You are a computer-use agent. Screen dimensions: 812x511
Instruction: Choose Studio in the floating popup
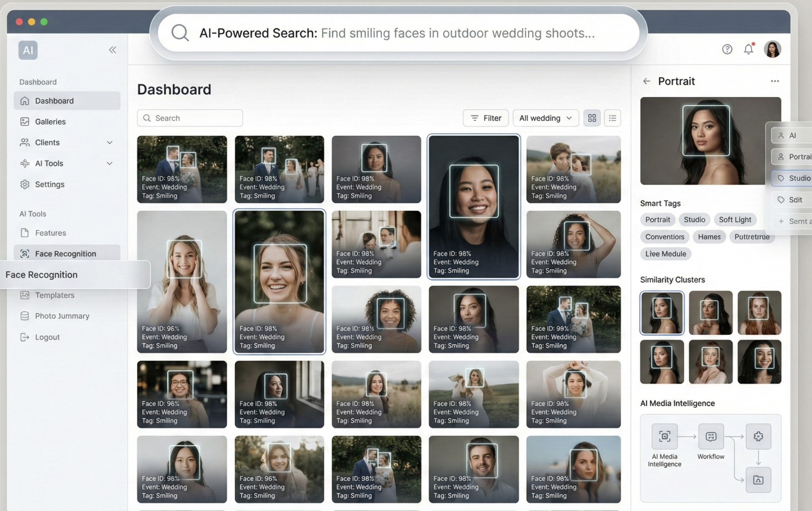point(791,178)
